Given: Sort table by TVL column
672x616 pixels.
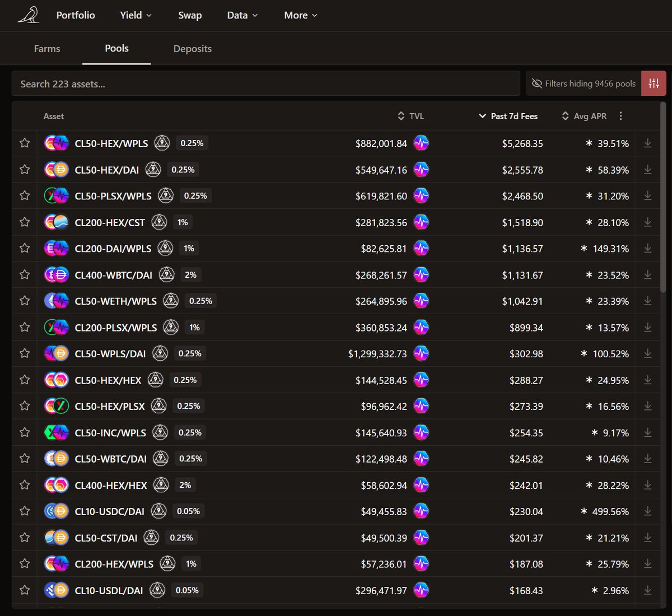Looking at the screenshot, I should click(x=410, y=116).
